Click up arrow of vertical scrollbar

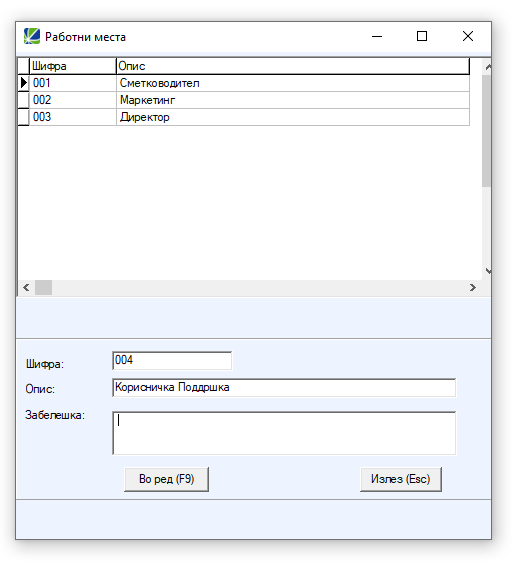tap(488, 67)
